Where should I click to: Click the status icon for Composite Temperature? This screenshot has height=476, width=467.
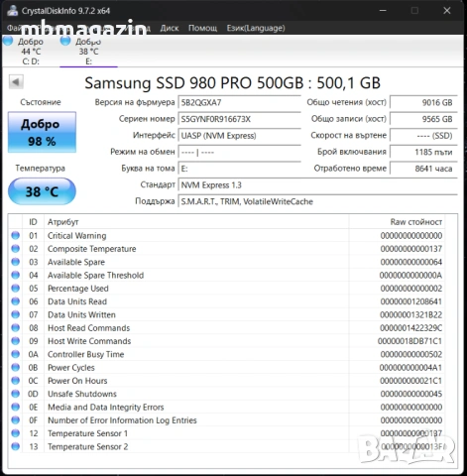[x=15, y=249]
